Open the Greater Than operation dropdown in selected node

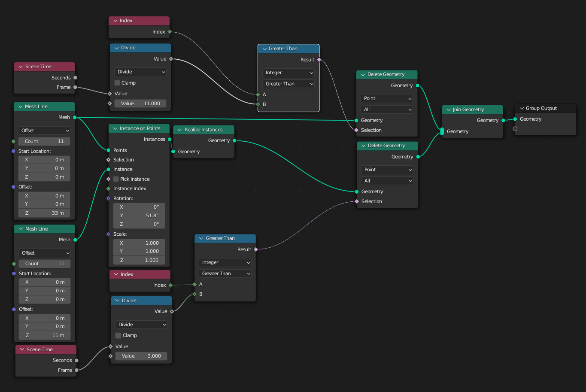pyautogui.click(x=288, y=84)
